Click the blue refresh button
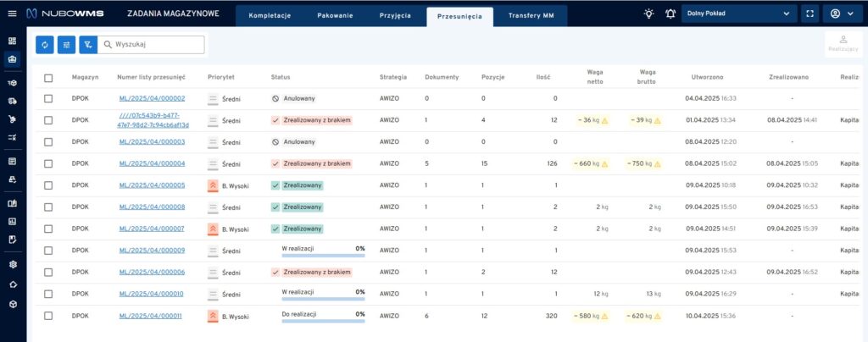 45,45
